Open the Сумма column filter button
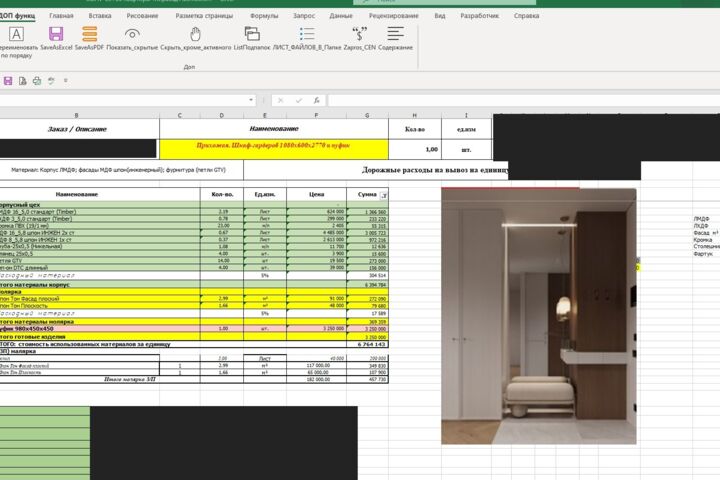The width and height of the screenshot is (720, 480). pos(383,195)
